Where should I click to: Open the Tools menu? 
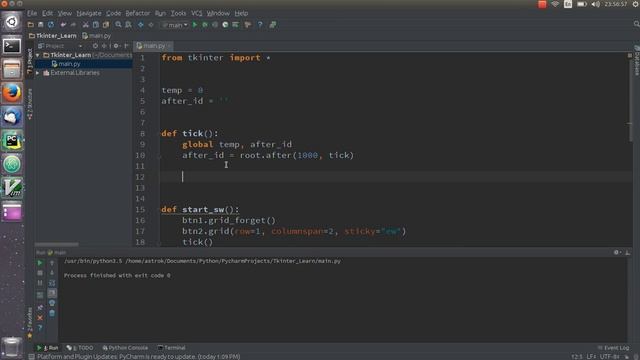coord(178,13)
